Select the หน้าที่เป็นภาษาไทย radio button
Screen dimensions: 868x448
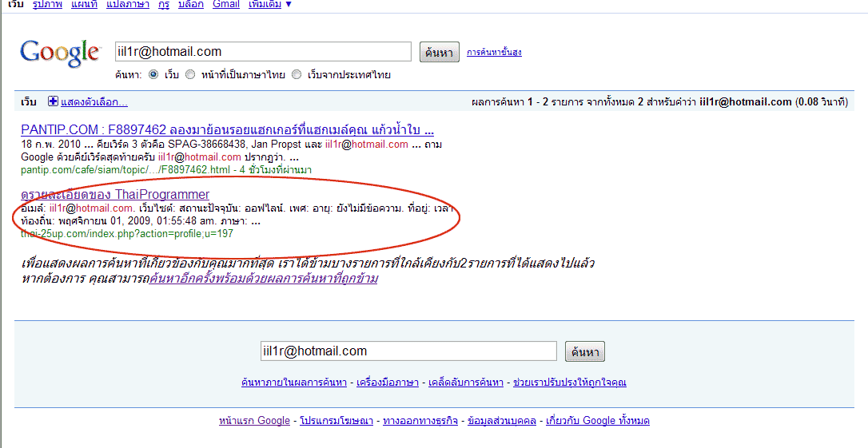190,74
